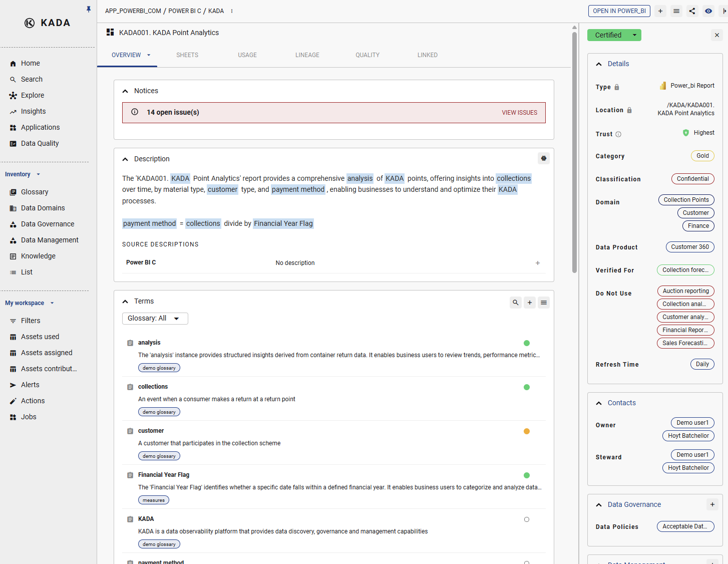Image resolution: width=728 pixels, height=564 pixels.
Task: Open breadcrumb more options menu
Action: 232,11
